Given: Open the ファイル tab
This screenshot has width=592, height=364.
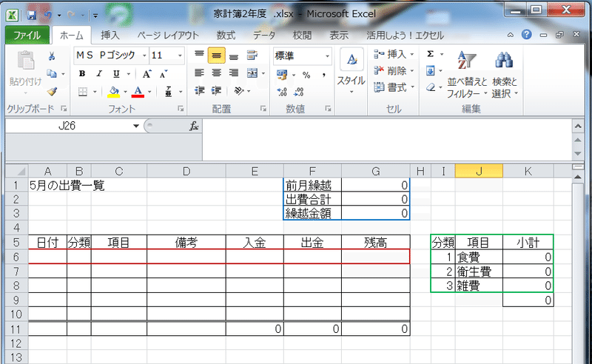Looking at the screenshot, I should [x=27, y=36].
